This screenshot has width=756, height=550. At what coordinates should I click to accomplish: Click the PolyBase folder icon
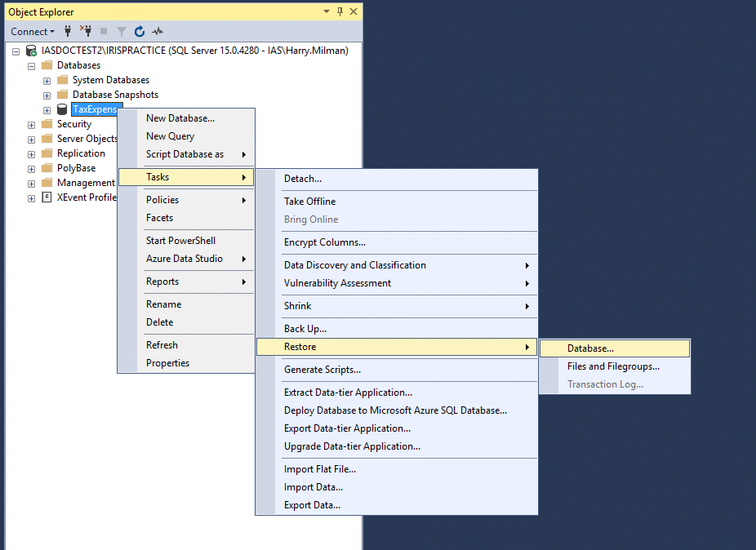(47, 168)
